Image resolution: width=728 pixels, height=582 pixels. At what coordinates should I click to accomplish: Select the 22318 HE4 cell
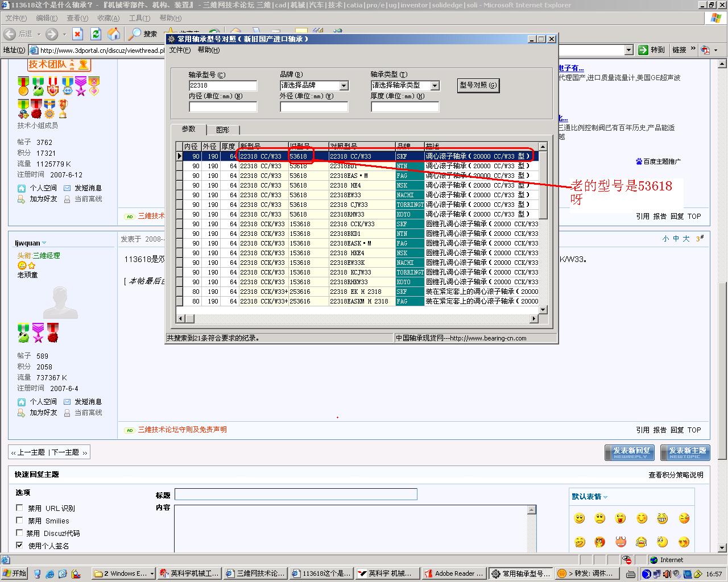(362, 185)
